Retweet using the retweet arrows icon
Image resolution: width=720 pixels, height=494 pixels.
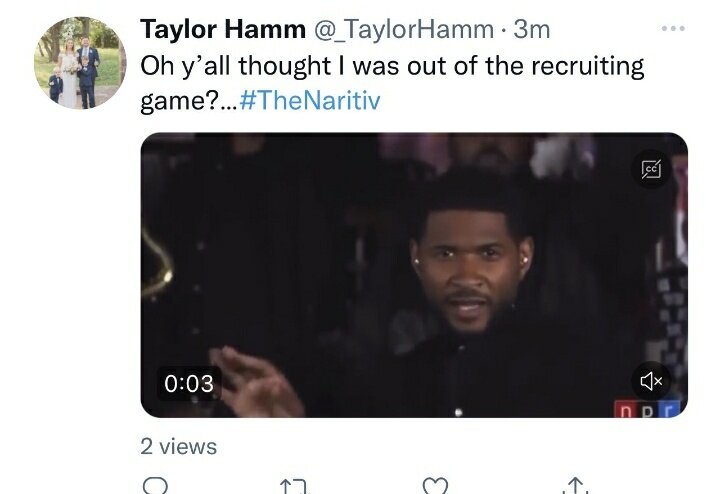click(x=293, y=487)
